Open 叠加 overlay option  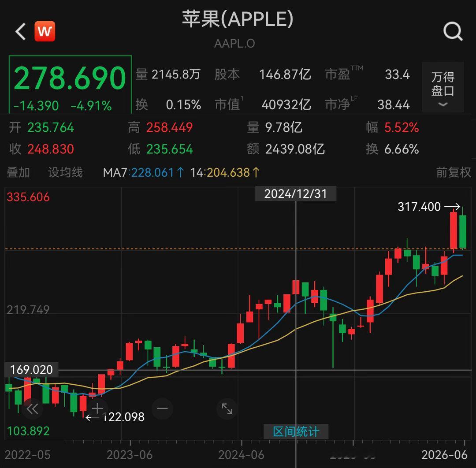click(x=18, y=172)
